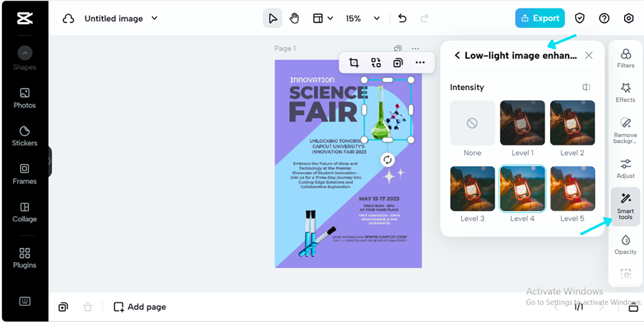Open the Collage panel

[24, 213]
